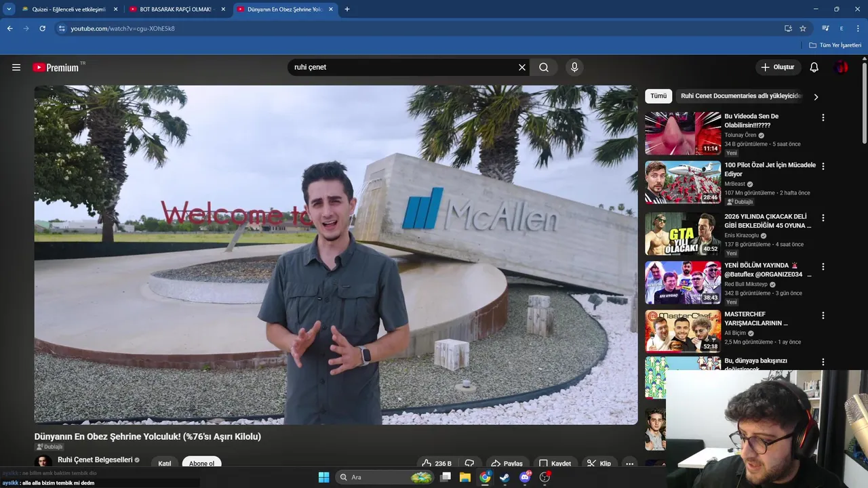Click the Katıl join button

tap(165, 464)
